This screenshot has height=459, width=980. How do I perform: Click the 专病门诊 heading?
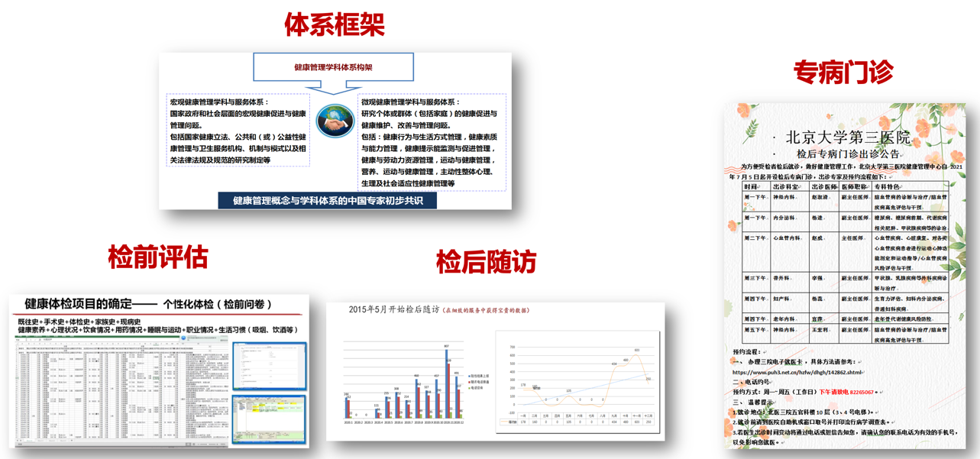[x=843, y=72]
